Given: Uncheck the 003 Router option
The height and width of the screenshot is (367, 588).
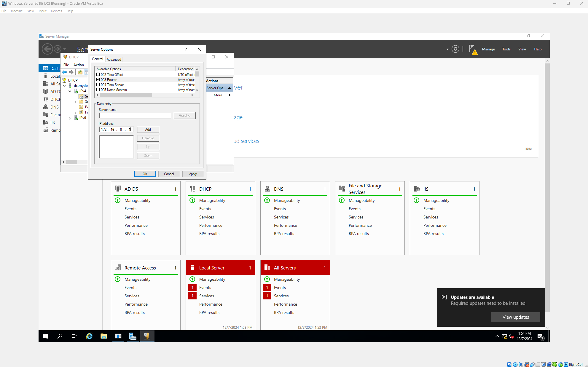Looking at the screenshot, I should (98, 80).
